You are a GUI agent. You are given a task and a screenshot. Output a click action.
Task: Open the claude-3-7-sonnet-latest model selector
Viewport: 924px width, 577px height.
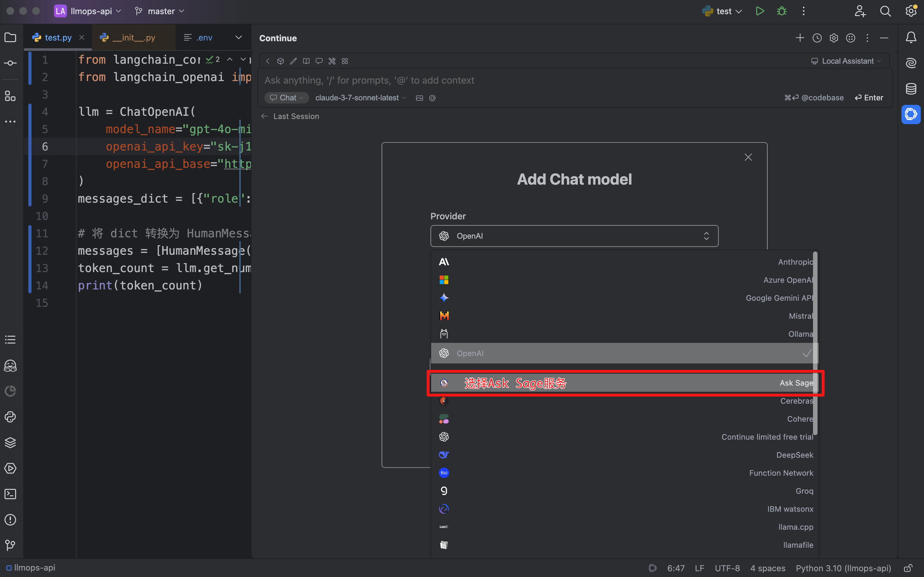[359, 98]
